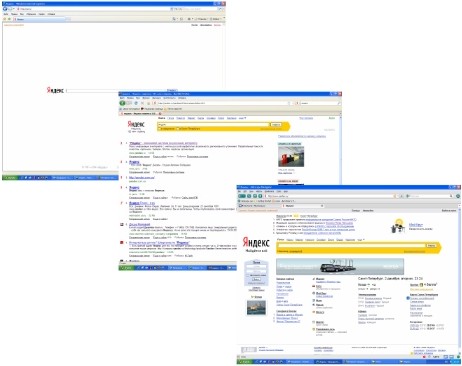Click the teal back button in Netscape window
The image size is (462, 366).
tap(242, 196)
